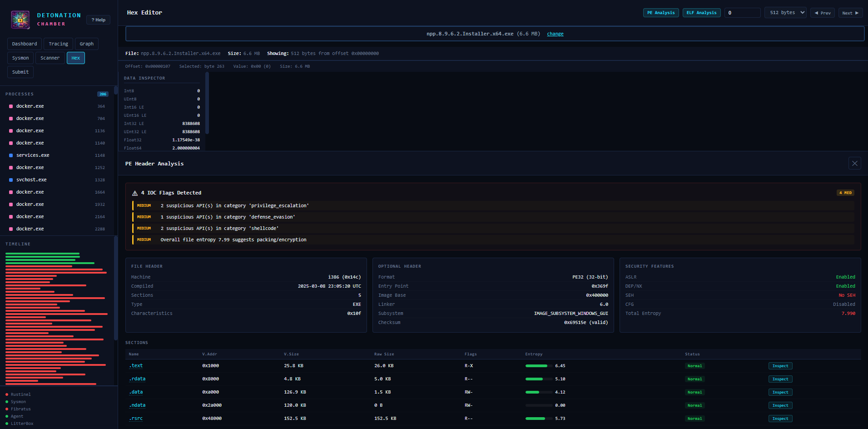Click the file entropy 7.99 IOC row
Screen dimensions: 868x429
tap(493, 240)
